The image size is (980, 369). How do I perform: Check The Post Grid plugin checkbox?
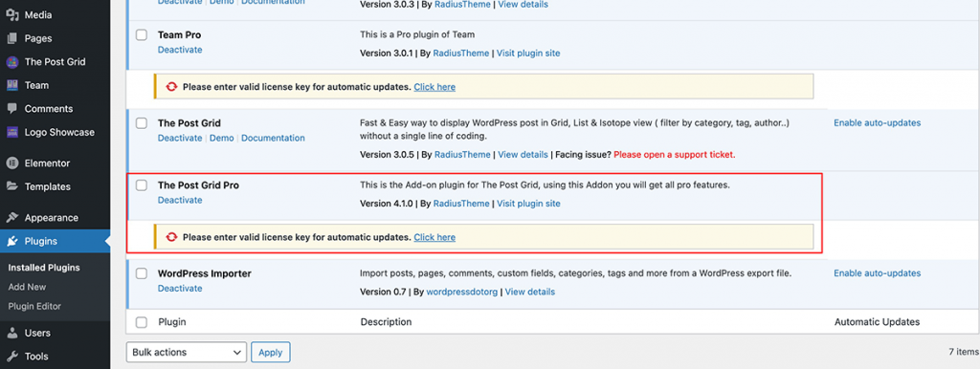[x=142, y=123]
